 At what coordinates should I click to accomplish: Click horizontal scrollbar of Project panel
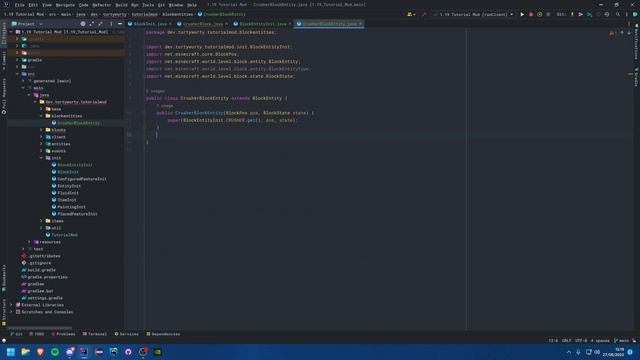(x=40, y=327)
